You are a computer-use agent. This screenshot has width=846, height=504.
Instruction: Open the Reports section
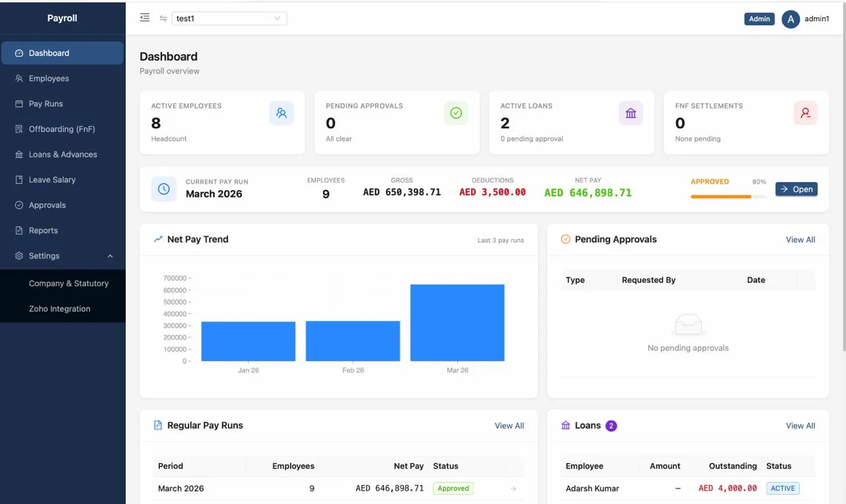click(62, 231)
